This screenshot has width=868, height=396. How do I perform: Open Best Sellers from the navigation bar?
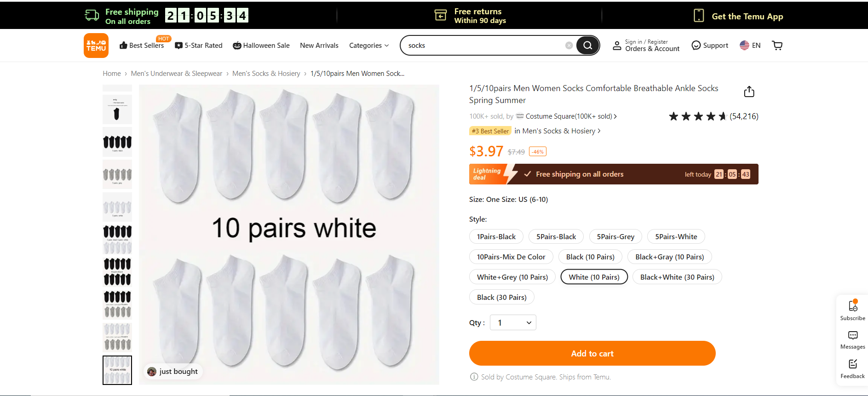(x=142, y=45)
